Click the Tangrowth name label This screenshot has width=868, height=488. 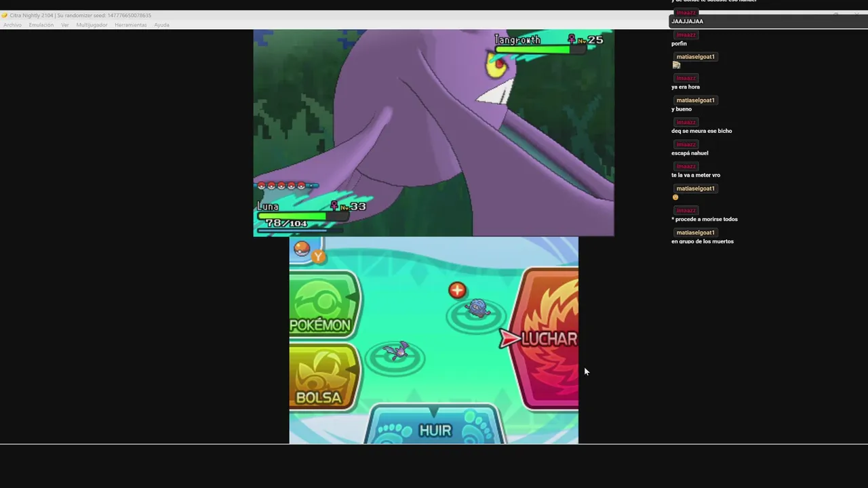[x=517, y=40]
